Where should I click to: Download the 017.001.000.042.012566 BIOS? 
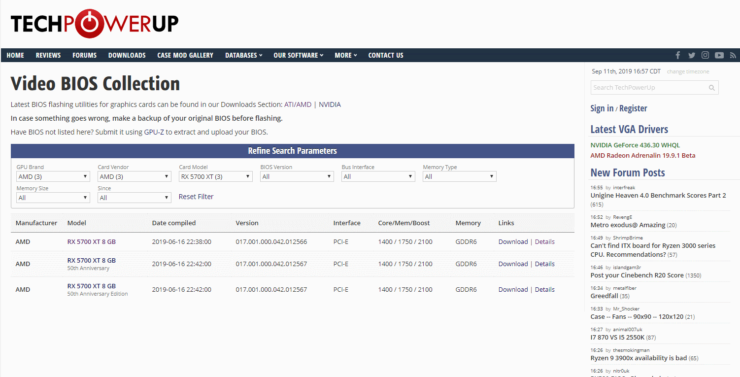pyautogui.click(x=513, y=242)
